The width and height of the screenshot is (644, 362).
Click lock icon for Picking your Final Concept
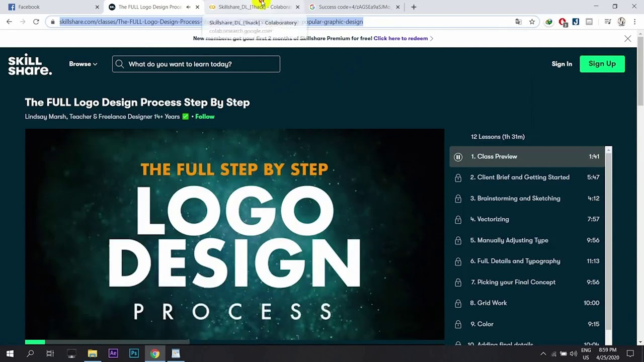point(458,283)
